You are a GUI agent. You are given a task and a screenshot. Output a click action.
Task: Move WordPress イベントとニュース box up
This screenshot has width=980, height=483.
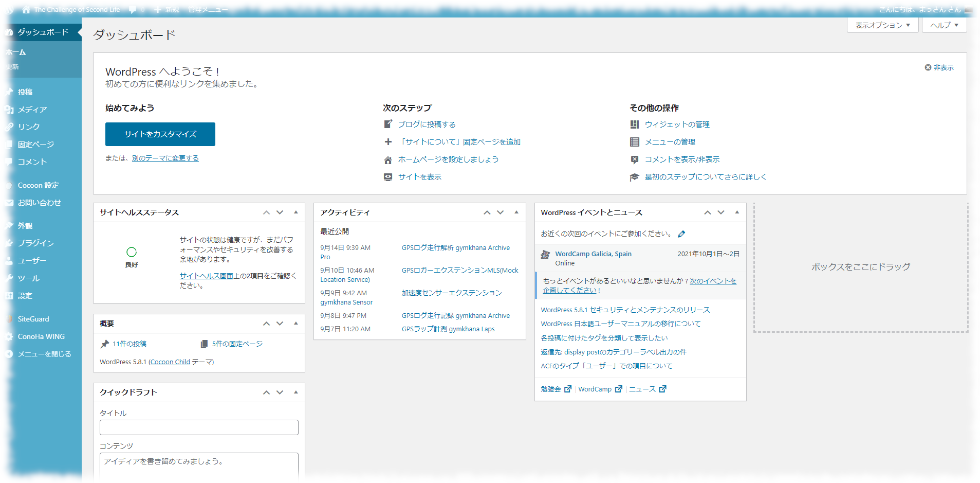[707, 212]
